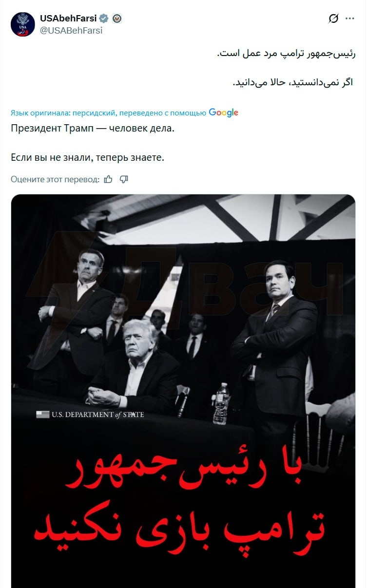This screenshot has width=368, height=588.
Task: Click the government seal affiliation badge
Action: point(117,19)
